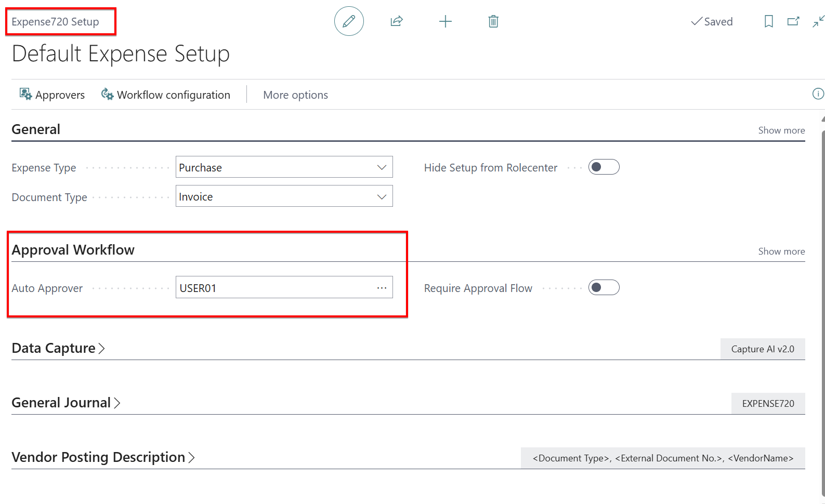
Task: Open page in new window icon
Action: point(793,21)
